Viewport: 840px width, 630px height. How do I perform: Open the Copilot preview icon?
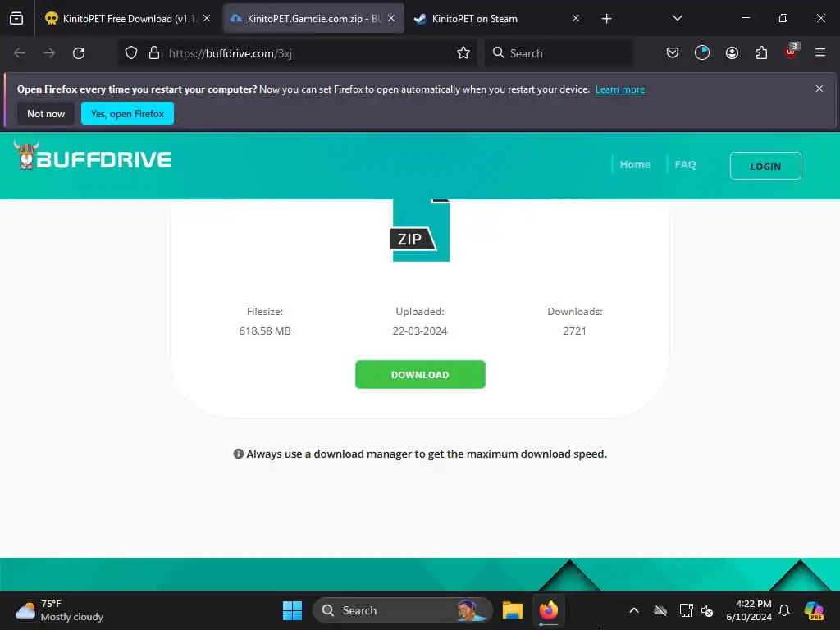coord(814,610)
